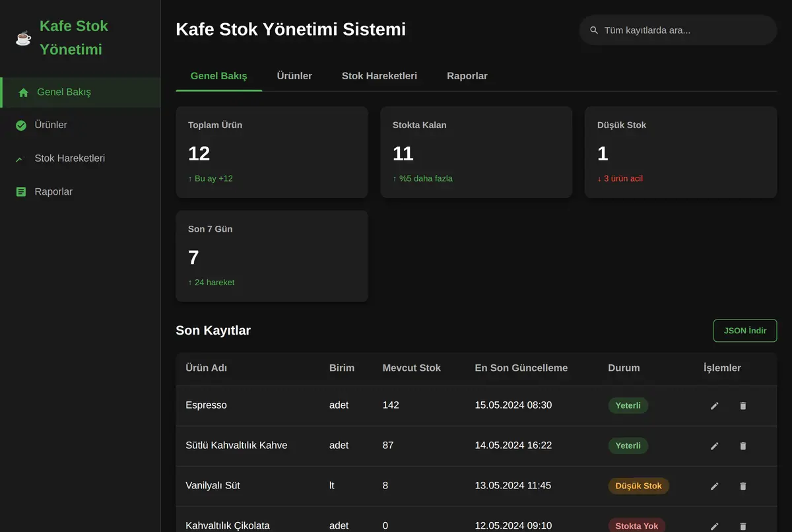Click the chart icon beside Stok Hareketleri
792x532 pixels.
coord(20,159)
